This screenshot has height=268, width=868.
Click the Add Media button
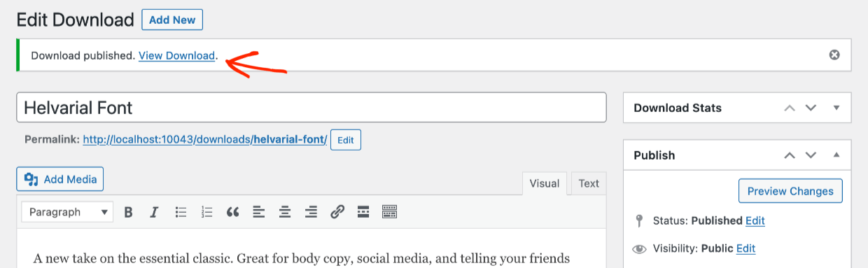pyautogui.click(x=60, y=179)
